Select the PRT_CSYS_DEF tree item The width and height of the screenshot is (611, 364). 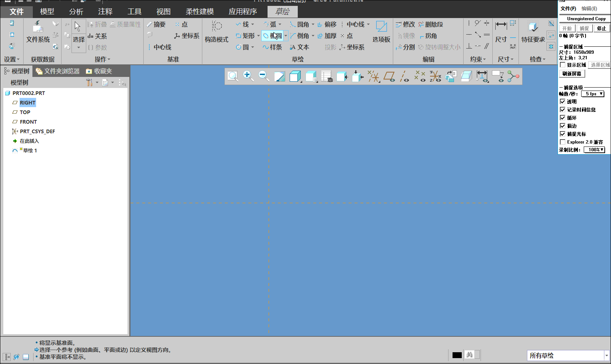pyautogui.click(x=37, y=131)
